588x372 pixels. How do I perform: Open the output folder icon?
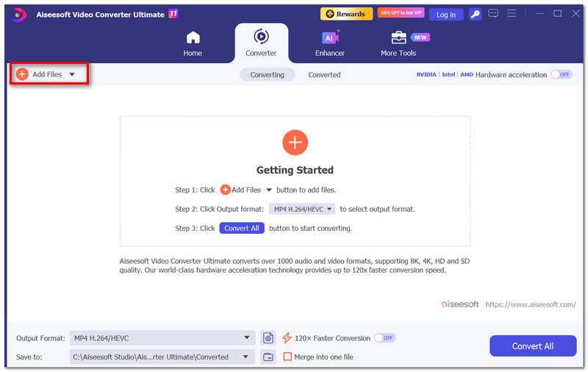[268, 357]
